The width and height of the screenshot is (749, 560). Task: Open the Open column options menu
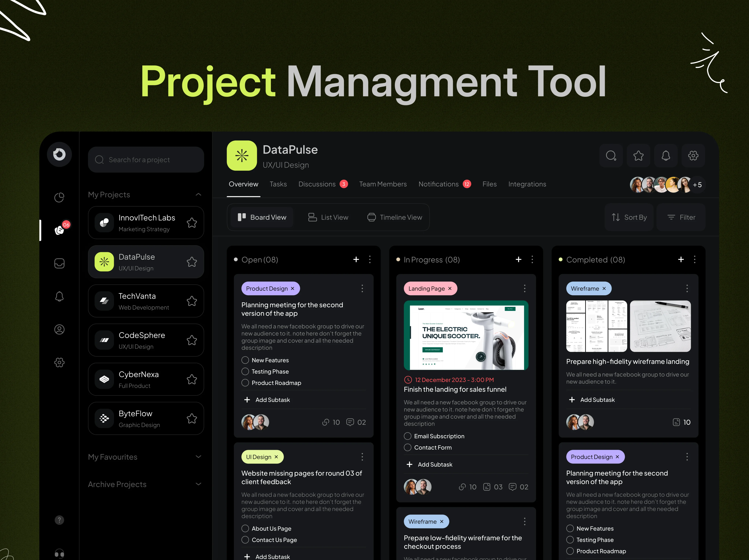click(370, 259)
